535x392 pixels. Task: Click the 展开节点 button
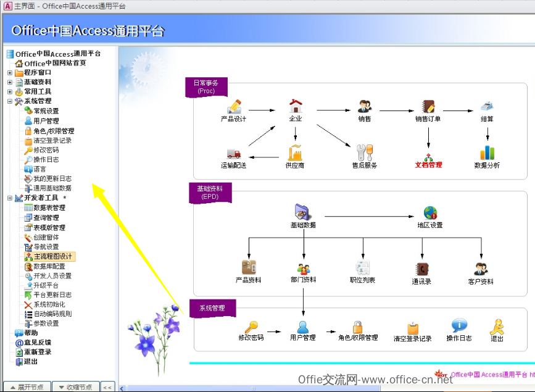click(27, 387)
